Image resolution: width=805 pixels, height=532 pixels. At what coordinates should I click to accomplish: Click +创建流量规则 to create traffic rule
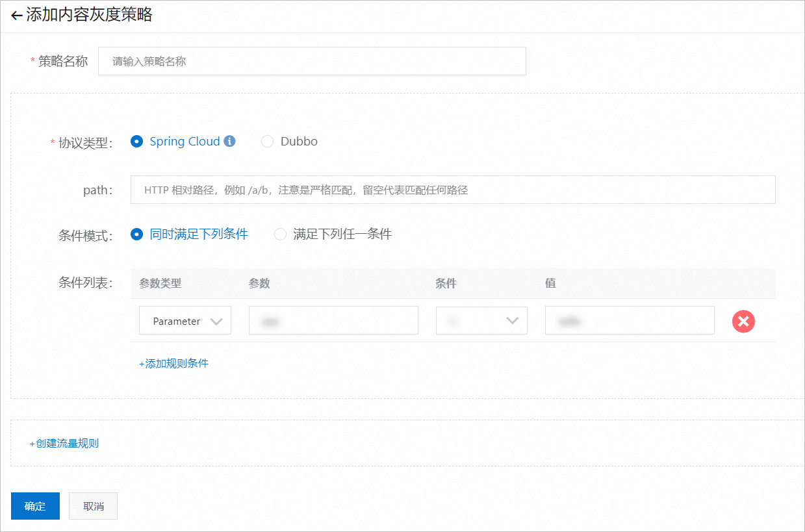pos(63,442)
